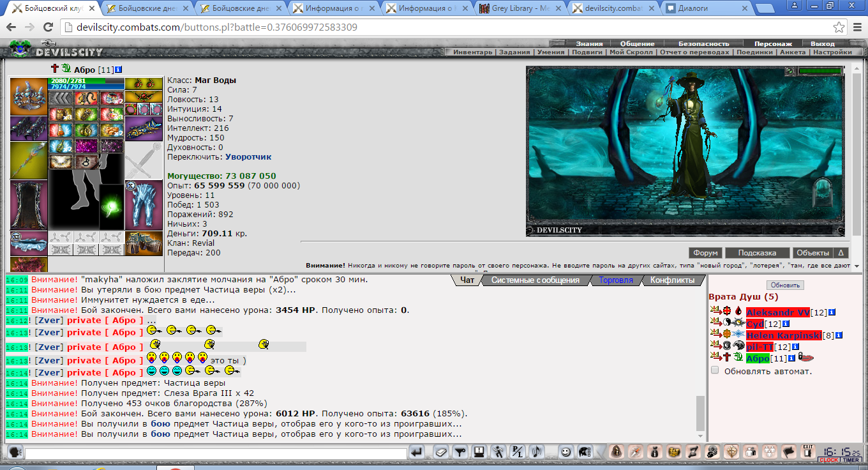Open the Настройки submenu link

(x=832, y=52)
